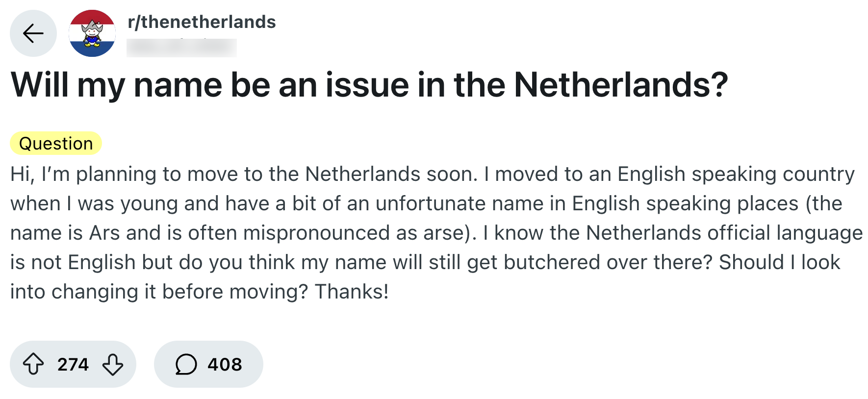Screen dimensions: 868x399
Task: Click the 408 comment count
Action: (225, 364)
